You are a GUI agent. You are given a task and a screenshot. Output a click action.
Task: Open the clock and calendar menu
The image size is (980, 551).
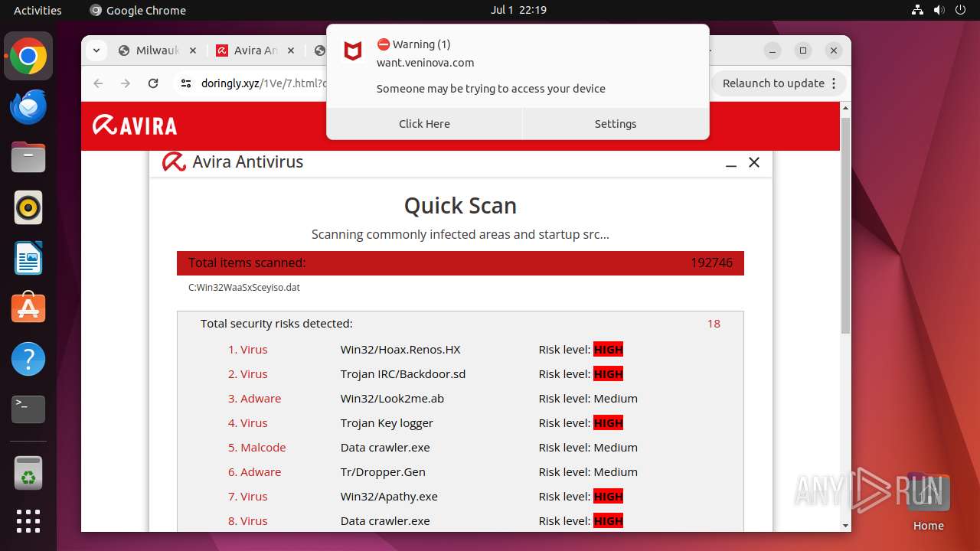tap(518, 10)
